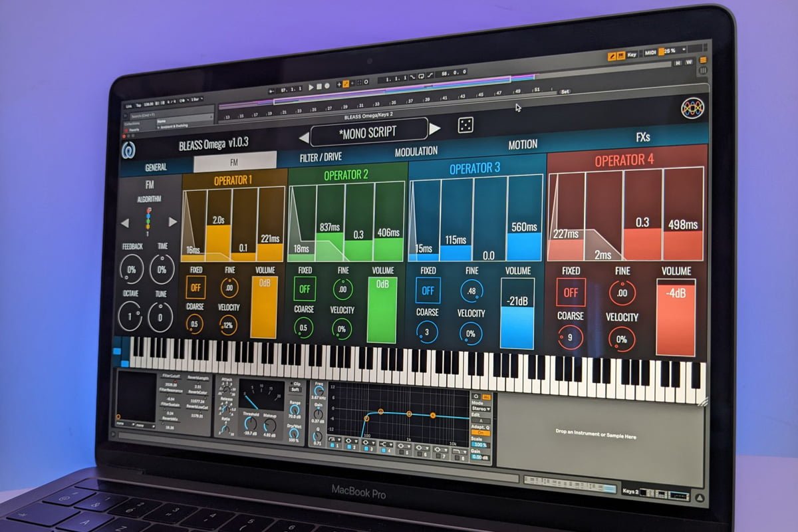The image size is (798, 532).
Task: Click Operator 4 COARSE 9 knob
Action: pyautogui.click(x=571, y=337)
